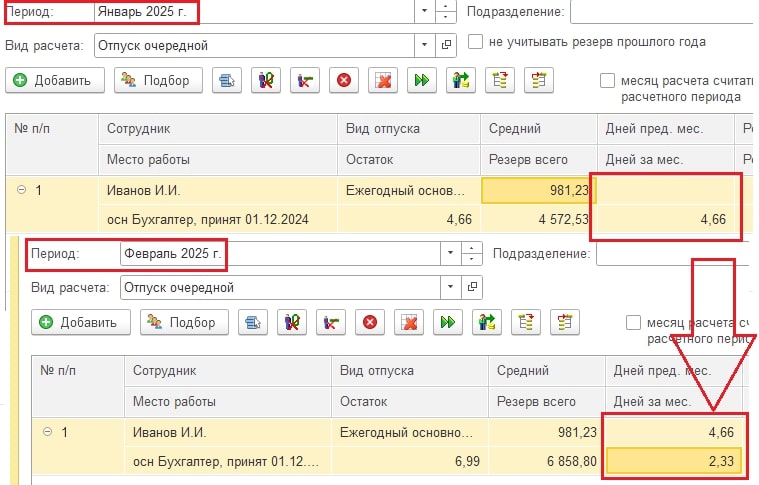Click highlighted 981,23 cell in January table

pyautogui.click(x=539, y=190)
